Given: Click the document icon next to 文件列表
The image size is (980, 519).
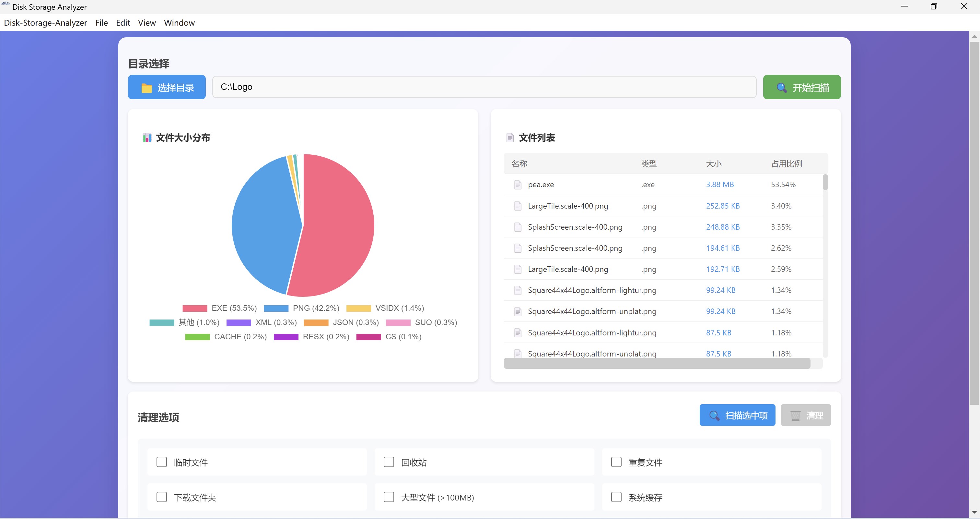Looking at the screenshot, I should [510, 138].
